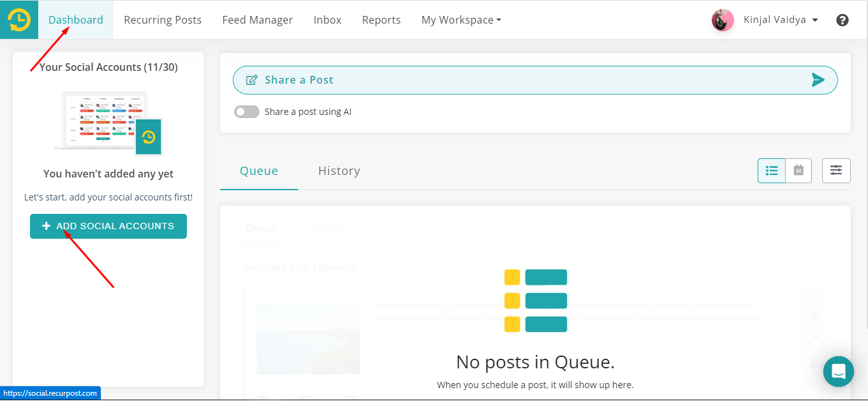Click the RecurPost clock logo
The image size is (868, 406).
coord(19,20)
